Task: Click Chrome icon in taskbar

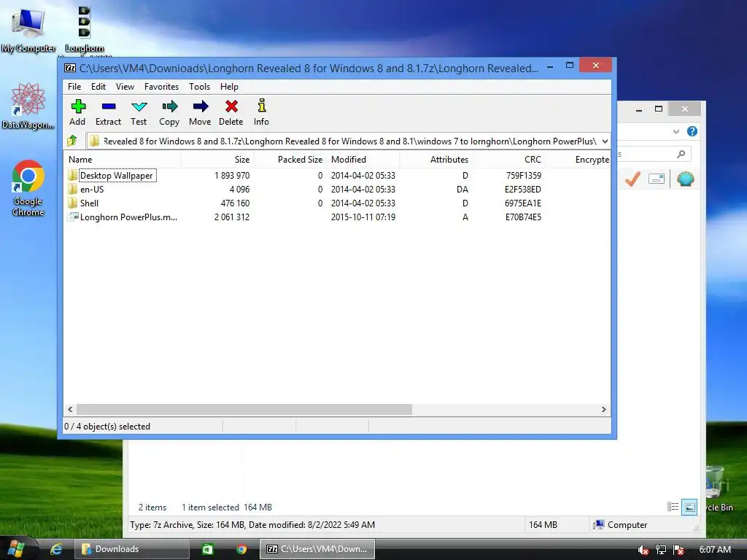Action: tap(241, 549)
